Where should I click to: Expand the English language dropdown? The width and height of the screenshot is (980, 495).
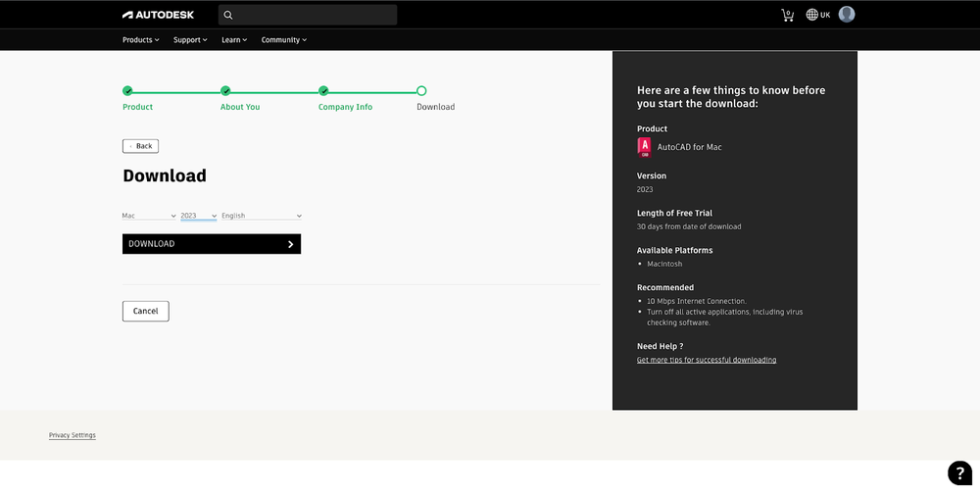pos(262,216)
